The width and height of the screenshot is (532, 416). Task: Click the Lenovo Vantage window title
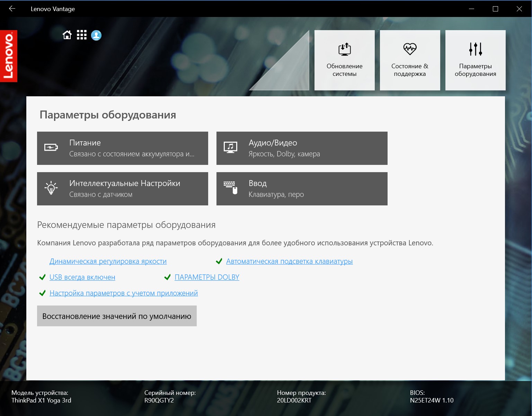coord(53,9)
